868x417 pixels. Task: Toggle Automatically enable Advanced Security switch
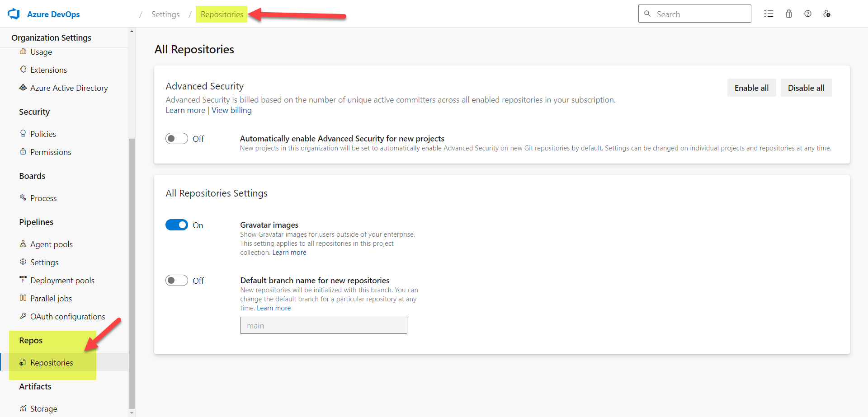click(177, 139)
